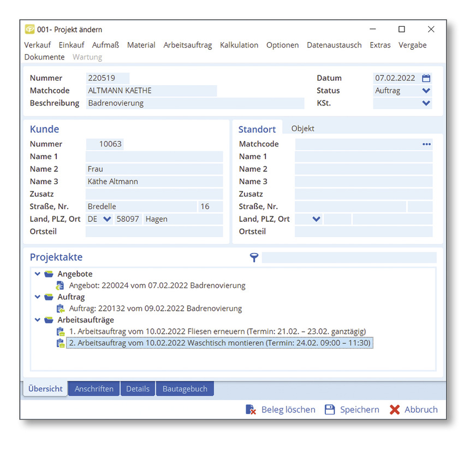The height and width of the screenshot is (449, 476).
Task: Switch to the Objekt tab in Standort panel
Action: click(x=302, y=128)
